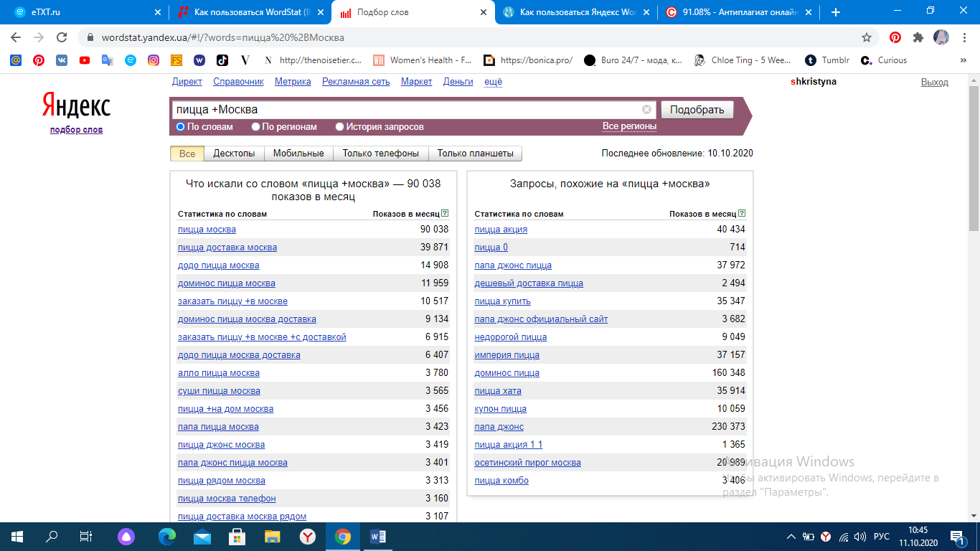This screenshot has height=551, width=980.
Task: Open the TikTok bookmark icon
Action: pos(222,60)
